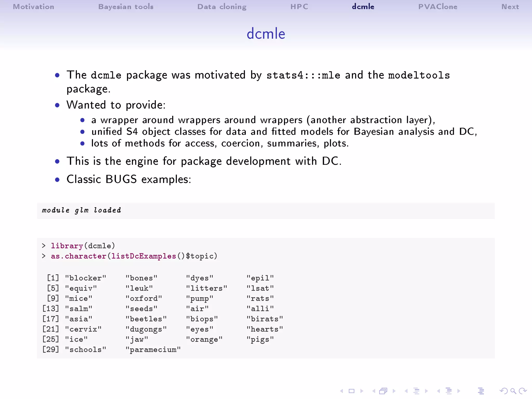Click the slide rectangle navigation icon
The width and height of the screenshot is (532, 399).
pyautogui.click(x=351, y=391)
